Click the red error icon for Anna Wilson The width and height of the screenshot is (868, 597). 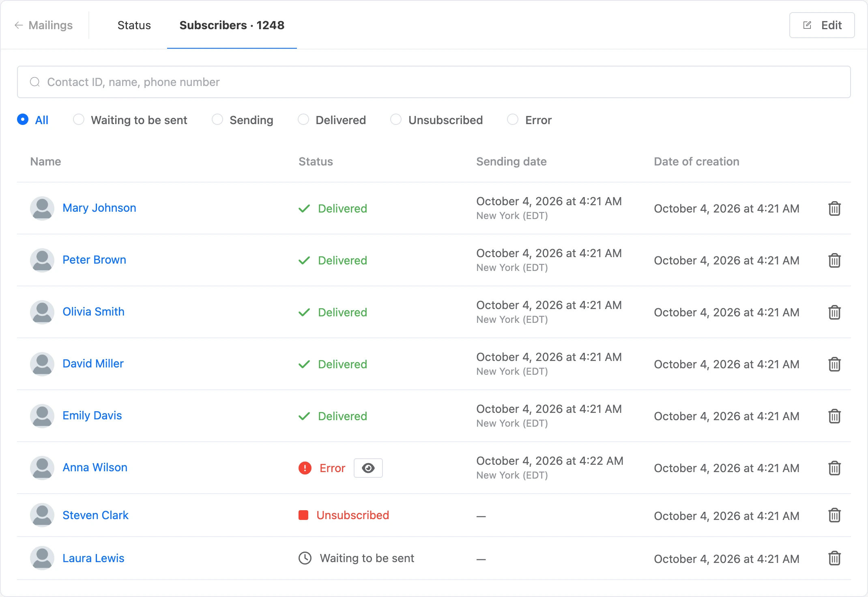point(305,468)
